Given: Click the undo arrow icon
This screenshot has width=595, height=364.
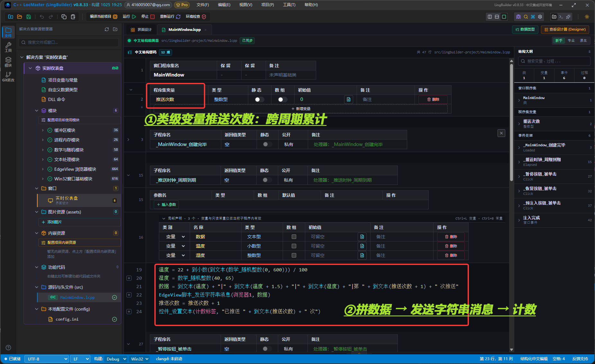Looking at the screenshot, I should [x=42, y=17].
